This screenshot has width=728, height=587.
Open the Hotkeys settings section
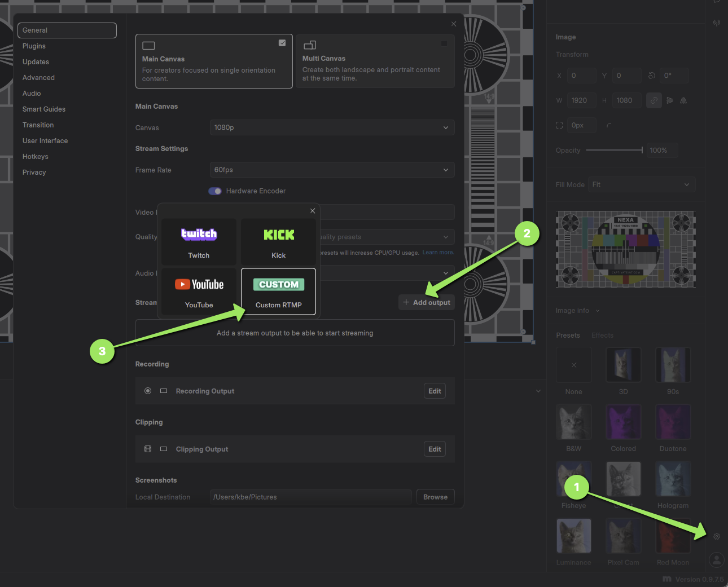(35, 156)
